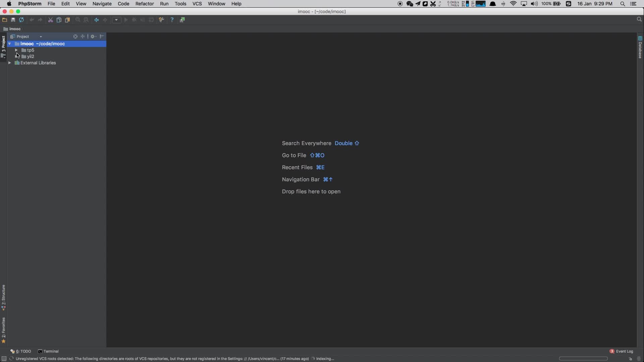Select the yii2 folder row

57,57
